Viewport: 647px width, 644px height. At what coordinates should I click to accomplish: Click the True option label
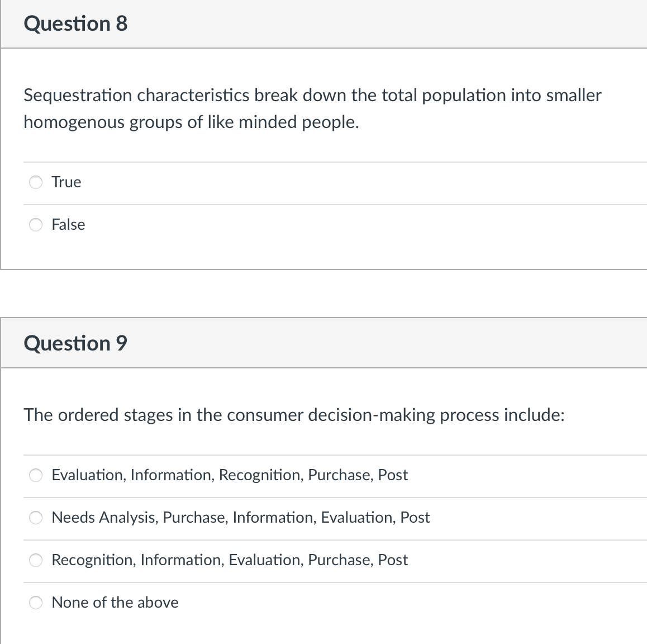[x=66, y=182]
